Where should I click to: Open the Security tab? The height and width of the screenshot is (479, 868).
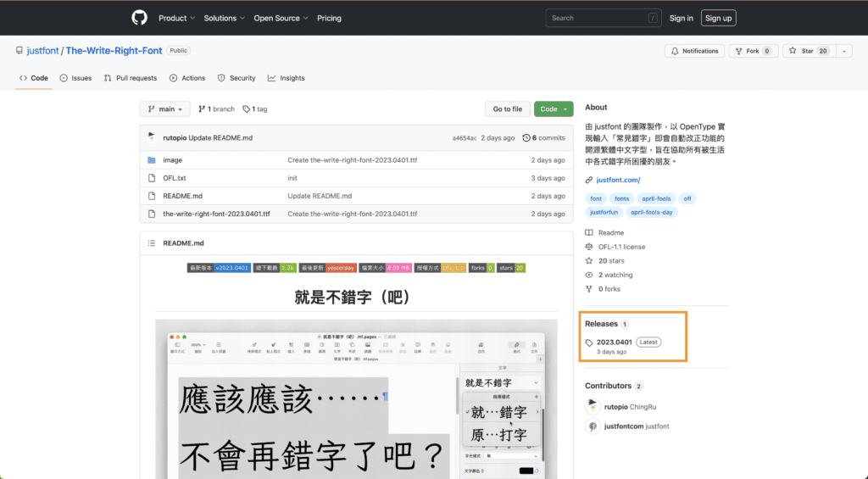point(237,78)
